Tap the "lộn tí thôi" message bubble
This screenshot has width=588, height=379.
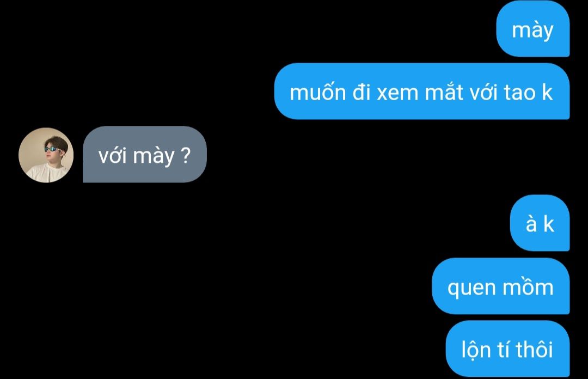(508, 349)
